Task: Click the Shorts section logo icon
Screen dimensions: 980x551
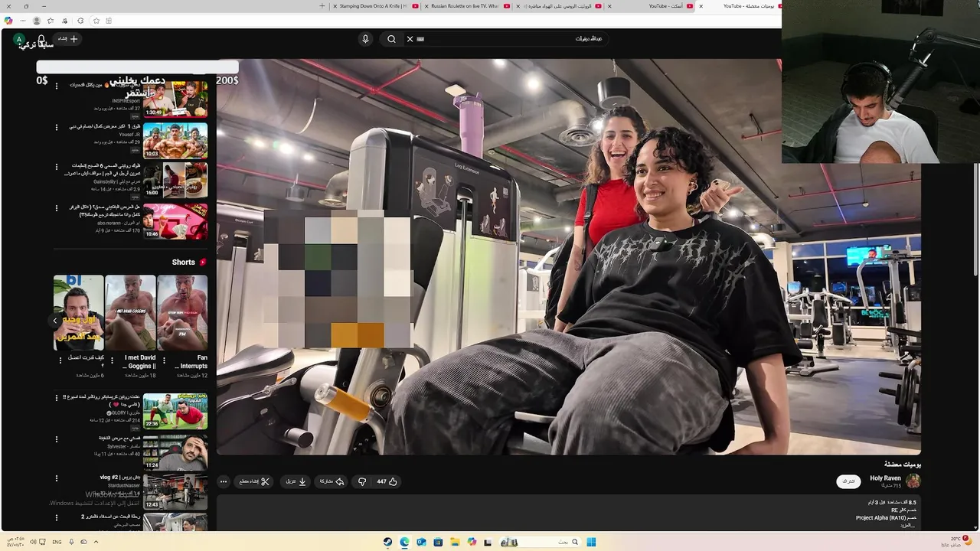Action: pos(203,262)
